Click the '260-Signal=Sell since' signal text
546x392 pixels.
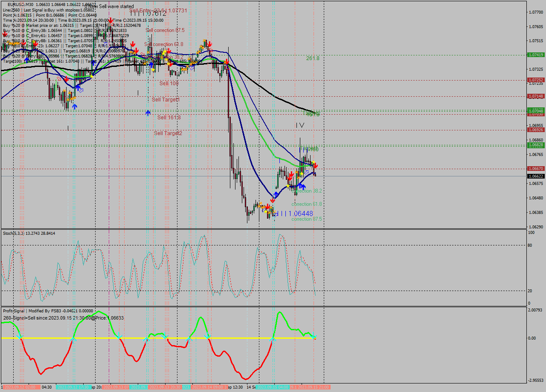click(x=64, y=318)
